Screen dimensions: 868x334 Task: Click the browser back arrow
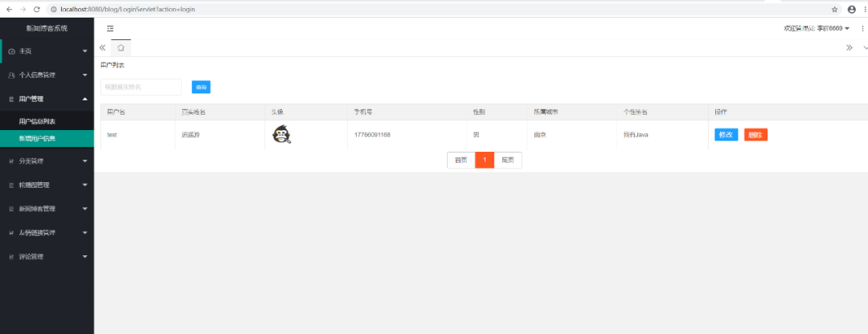coord(8,9)
